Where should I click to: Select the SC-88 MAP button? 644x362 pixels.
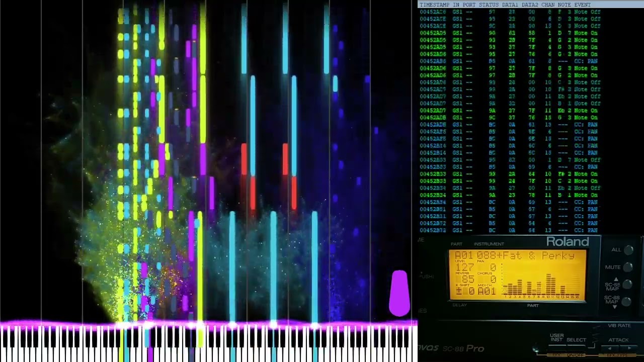[627, 302]
